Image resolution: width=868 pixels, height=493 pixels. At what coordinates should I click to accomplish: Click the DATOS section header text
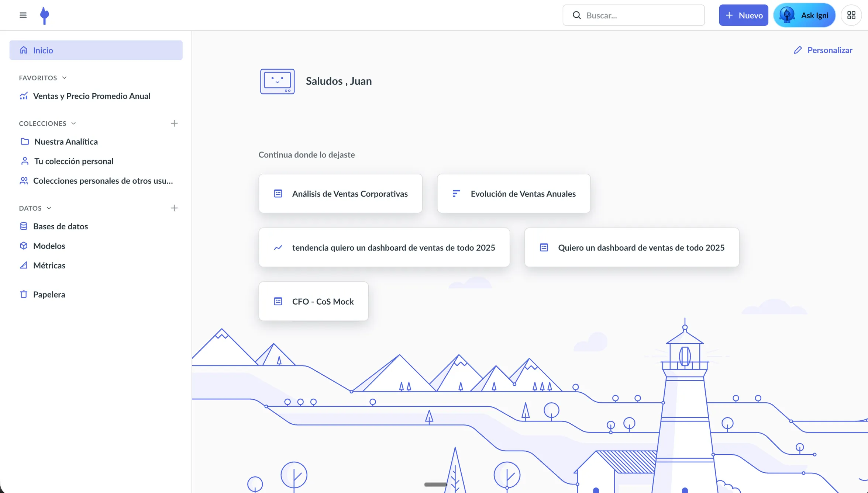click(30, 208)
